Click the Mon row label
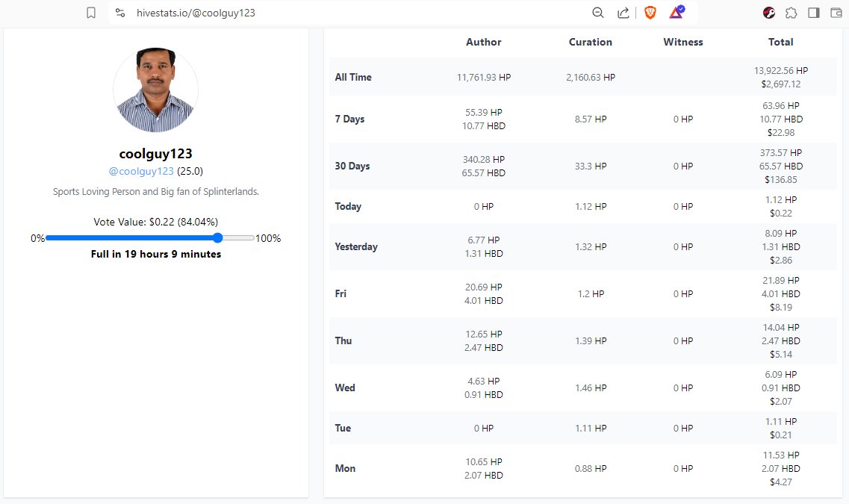The image size is (849, 504). point(345,468)
